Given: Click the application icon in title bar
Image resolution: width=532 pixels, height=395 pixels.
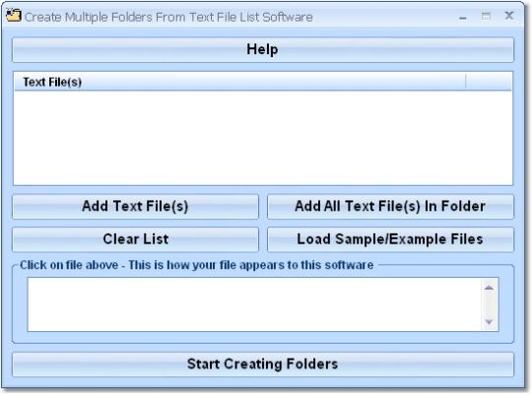Looking at the screenshot, I should coord(14,16).
